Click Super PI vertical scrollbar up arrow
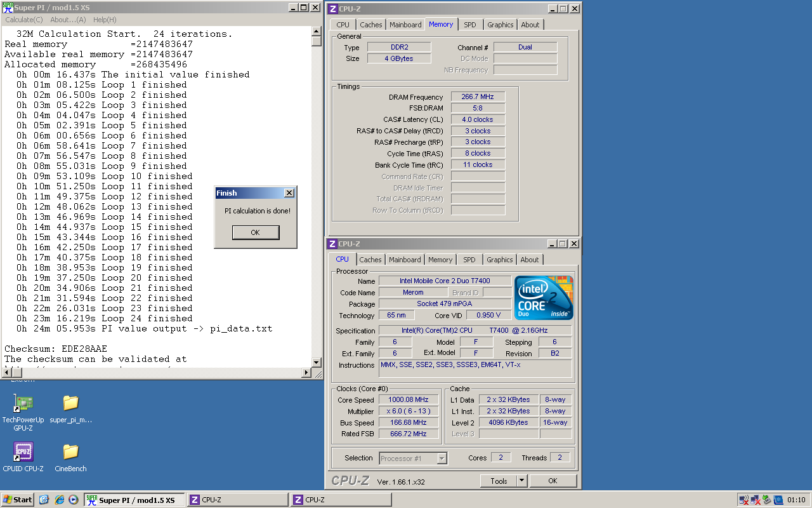The image size is (812, 508). click(x=317, y=31)
